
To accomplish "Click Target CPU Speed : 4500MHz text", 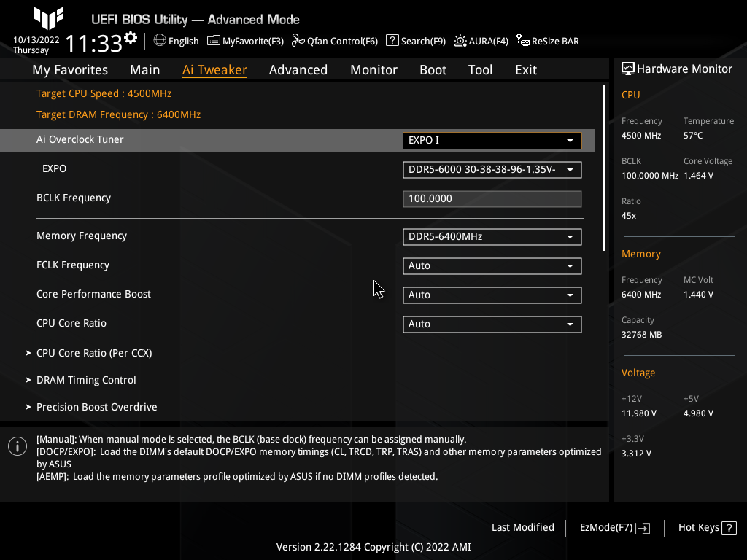I will pos(104,93).
